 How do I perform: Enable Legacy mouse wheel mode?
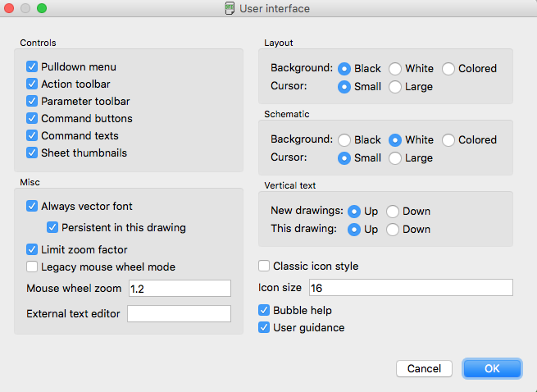[32, 267]
